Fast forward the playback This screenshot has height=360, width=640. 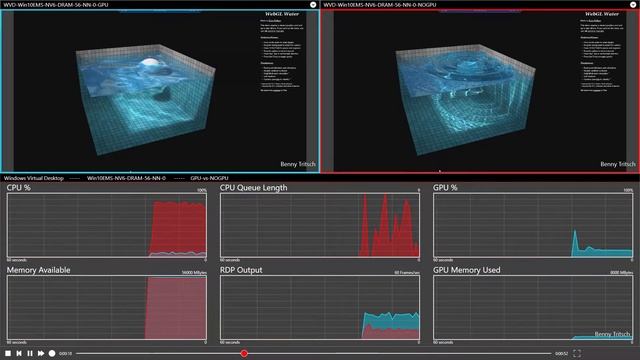(x=41, y=353)
